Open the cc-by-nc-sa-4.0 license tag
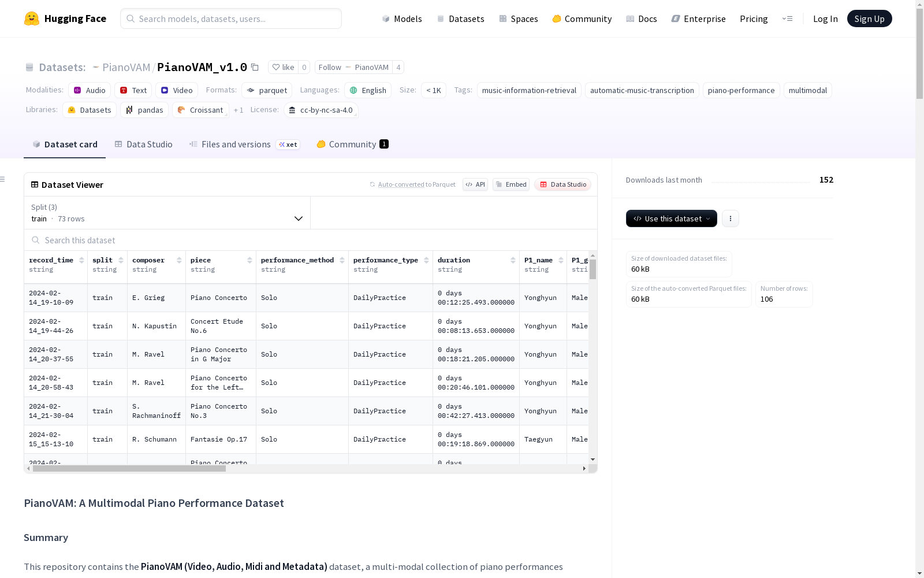This screenshot has height=578, width=924. (321, 110)
